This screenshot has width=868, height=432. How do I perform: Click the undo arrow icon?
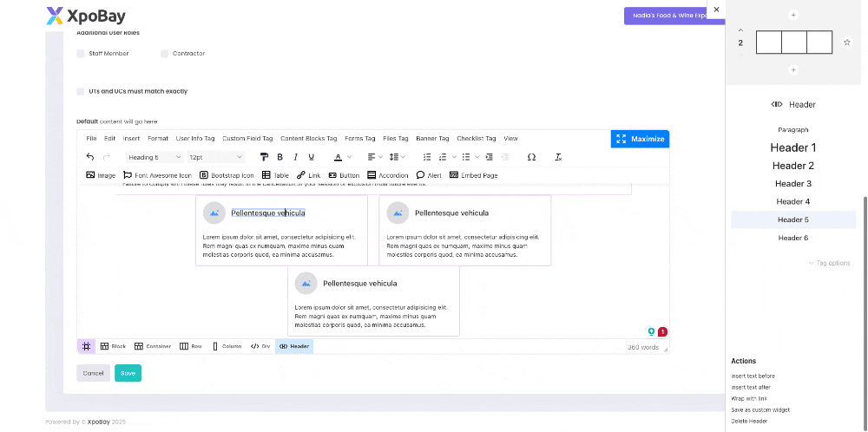[90, 157]
